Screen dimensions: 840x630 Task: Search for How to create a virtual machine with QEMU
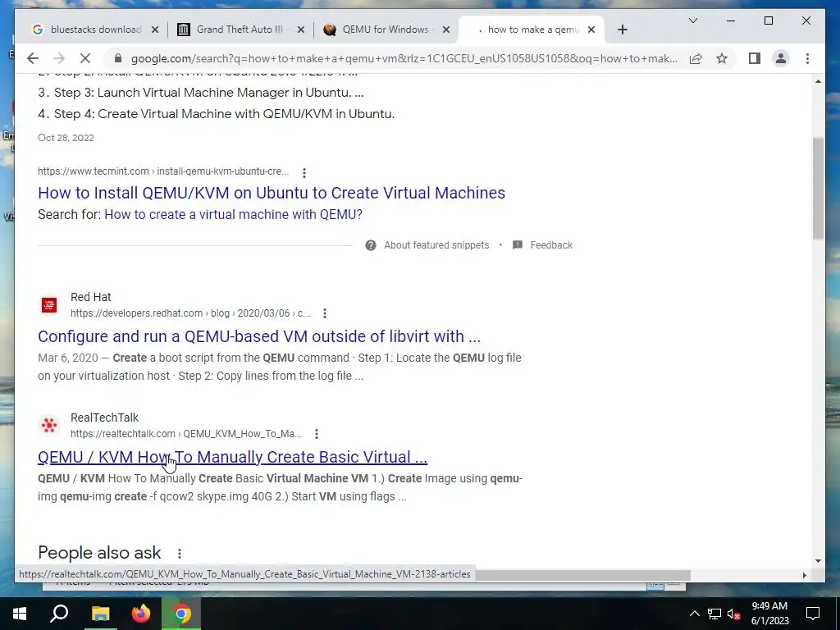(x=233, y=214)
